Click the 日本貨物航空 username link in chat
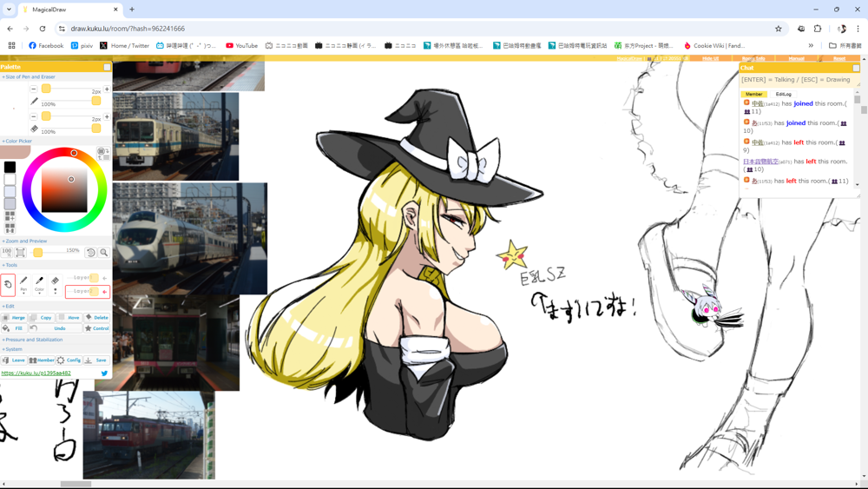The image size is (868, 489). (760, 162)
